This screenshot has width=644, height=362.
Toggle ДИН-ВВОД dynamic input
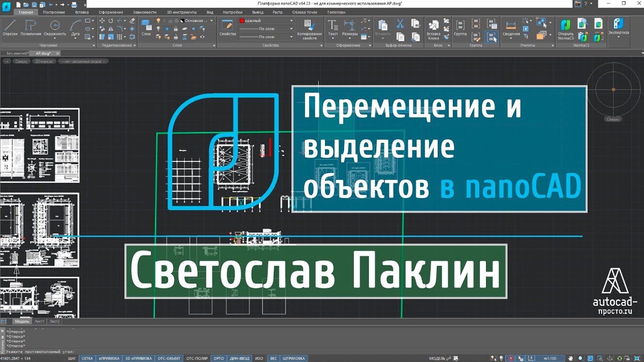(238, 358)
